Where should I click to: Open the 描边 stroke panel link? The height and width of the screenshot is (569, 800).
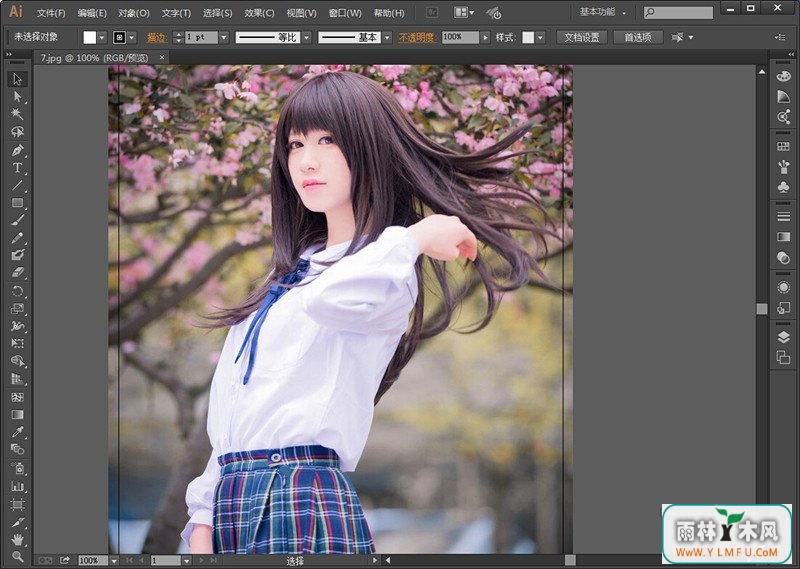[x=157, y=37]
